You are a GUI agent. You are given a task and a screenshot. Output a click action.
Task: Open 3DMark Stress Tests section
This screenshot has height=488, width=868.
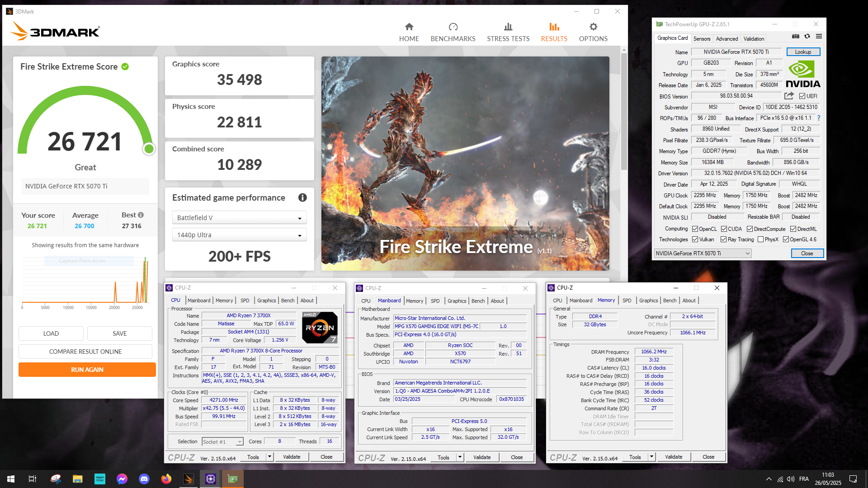(508, 33)
